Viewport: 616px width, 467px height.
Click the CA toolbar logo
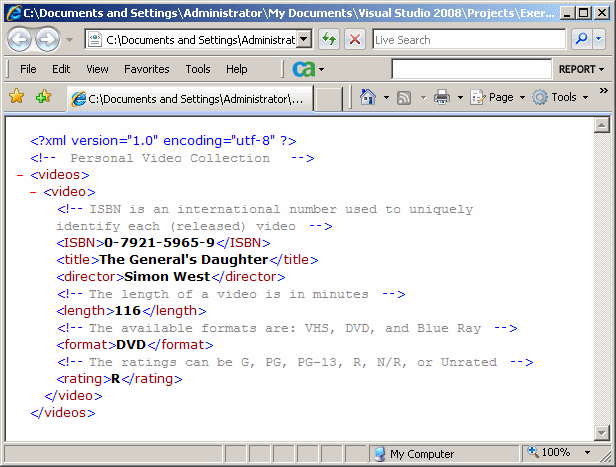[x=304, y=69]
